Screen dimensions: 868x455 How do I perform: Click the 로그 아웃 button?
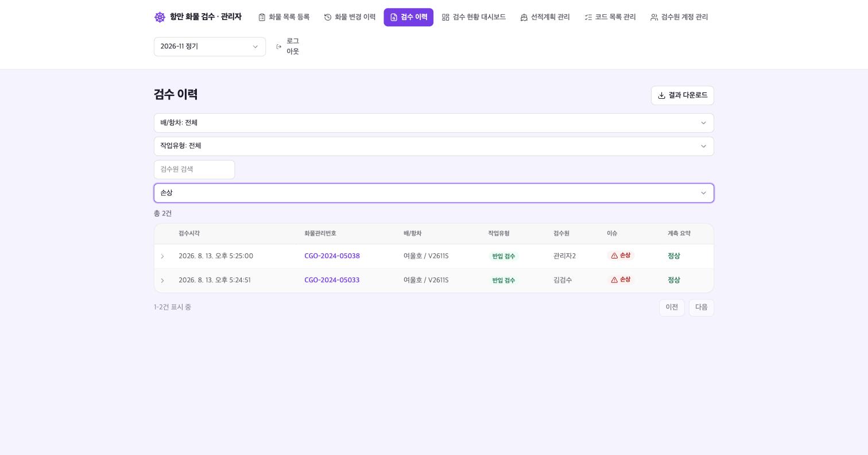tap(287, 47)
